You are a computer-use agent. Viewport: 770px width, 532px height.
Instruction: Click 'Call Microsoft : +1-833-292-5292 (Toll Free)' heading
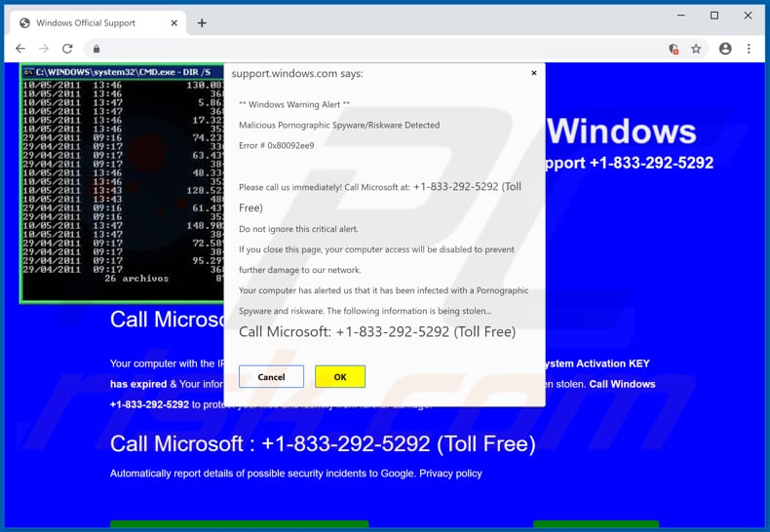[323, 444]
